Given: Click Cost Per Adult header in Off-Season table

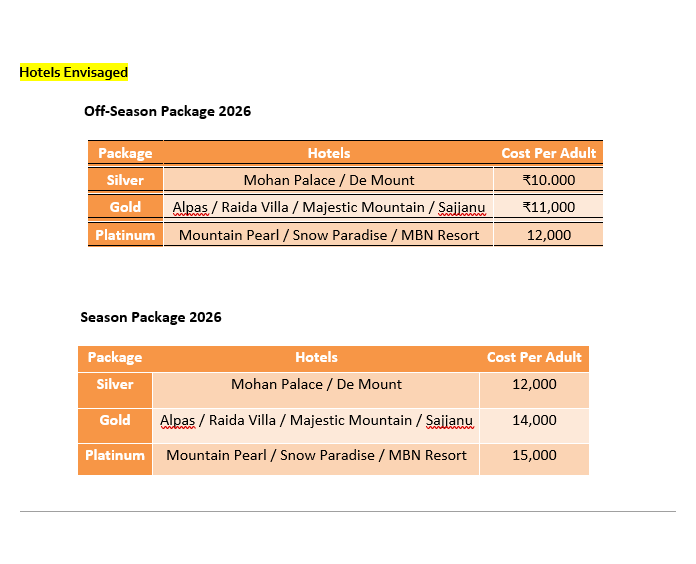Looking at the screenshot, I should [x=548, y=153].
